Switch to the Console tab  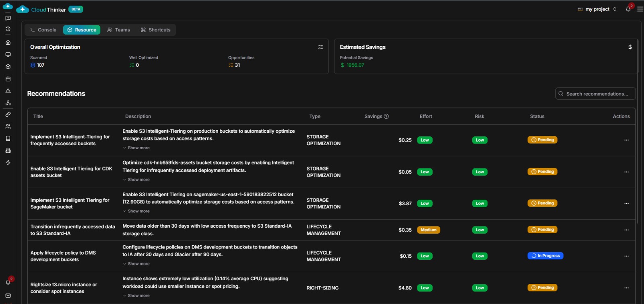click(43, 30)
